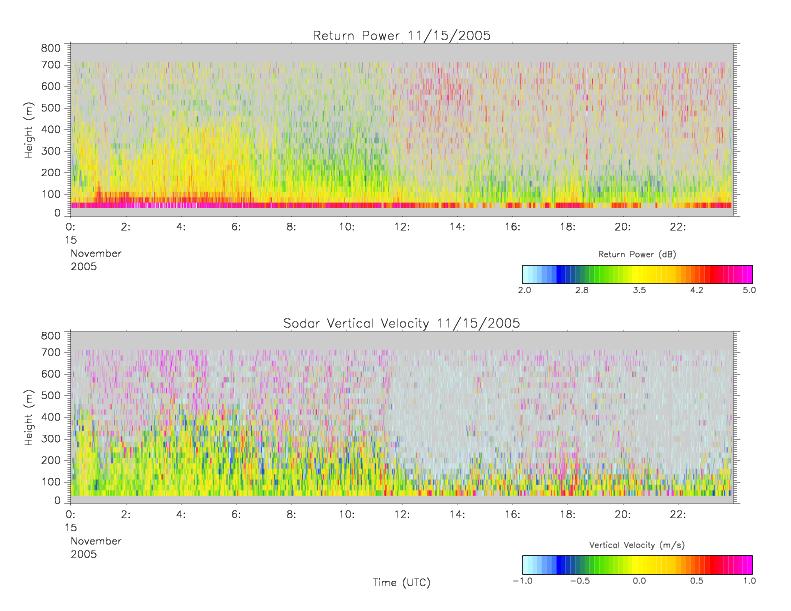
Task: Click the 200 height tick on Vertical Velocity plot
Action: pyautogui.click(x=50, y=461)
